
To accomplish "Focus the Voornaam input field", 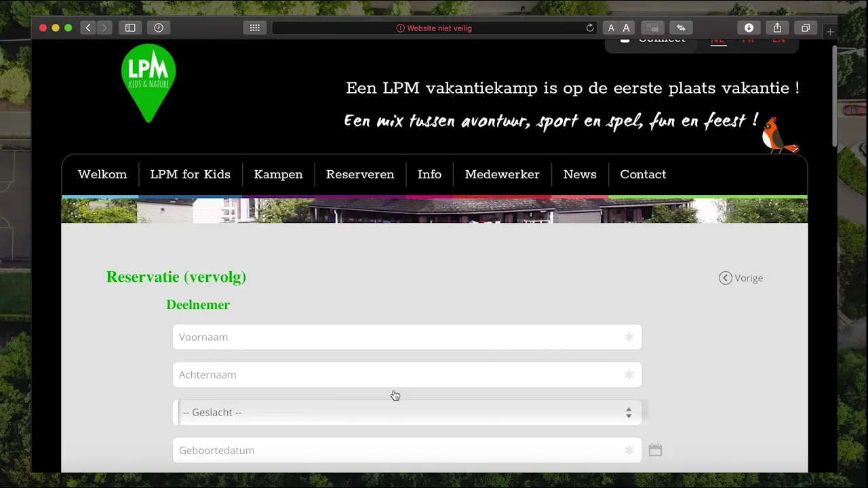I will (408, 337).
